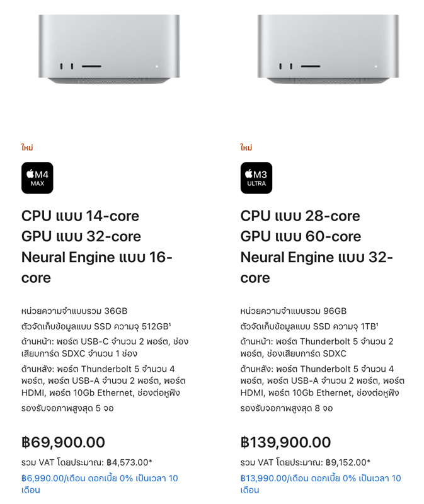Click the 36GB unified memory spec line
The width and height of the screenshot is (424, 504).
click(x=74, y=311)
